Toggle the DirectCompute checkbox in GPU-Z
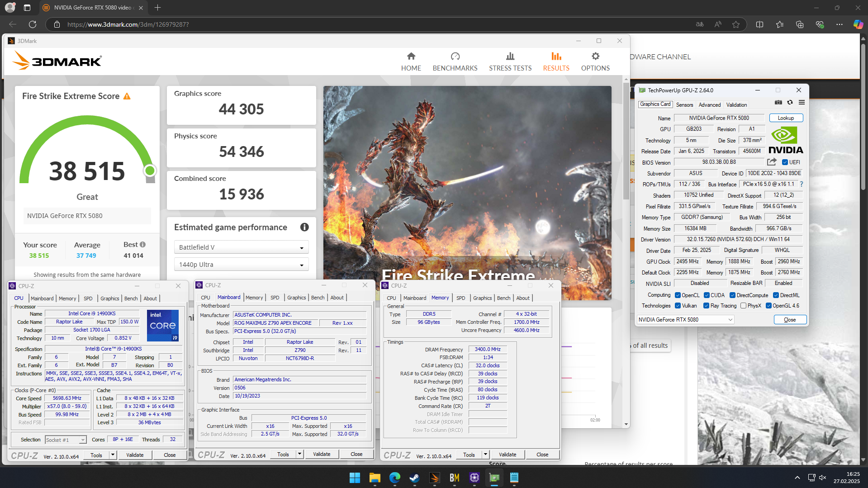868x488 pixels. [x=732, y=295]
